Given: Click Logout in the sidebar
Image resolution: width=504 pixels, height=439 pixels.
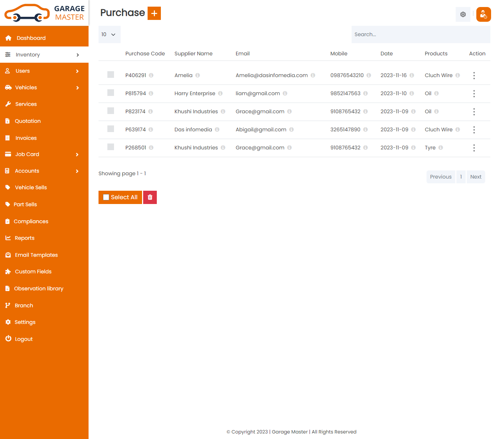Looking at the screenshot, I should (24, 339).
